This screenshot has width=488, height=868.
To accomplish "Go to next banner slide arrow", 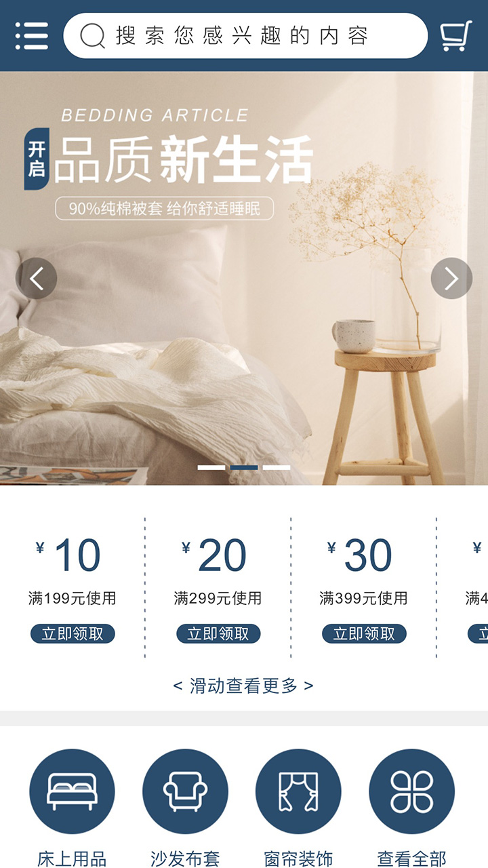I will point(451,278).
